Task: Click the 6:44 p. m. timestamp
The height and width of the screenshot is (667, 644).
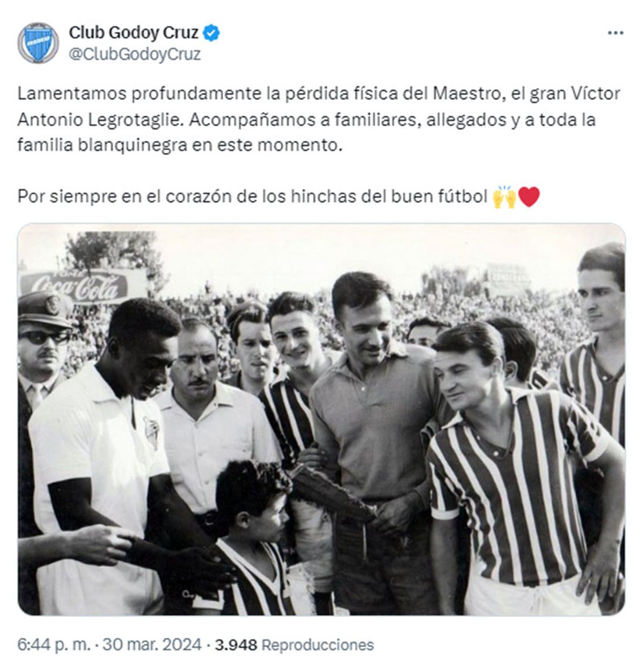Action: [x=54, y=644]
